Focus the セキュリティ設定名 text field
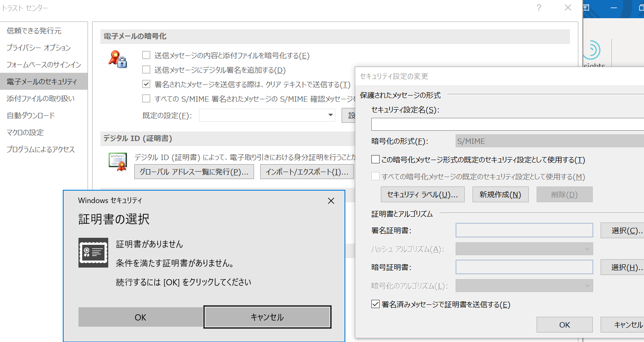Viewport: 644px width, 342px height. coord(508,124)
